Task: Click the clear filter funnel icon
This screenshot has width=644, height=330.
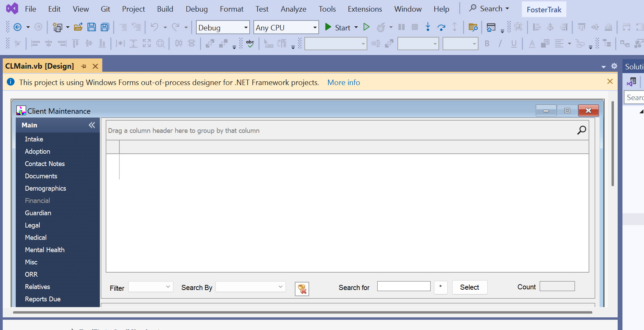Action: (x=302, y=289)
